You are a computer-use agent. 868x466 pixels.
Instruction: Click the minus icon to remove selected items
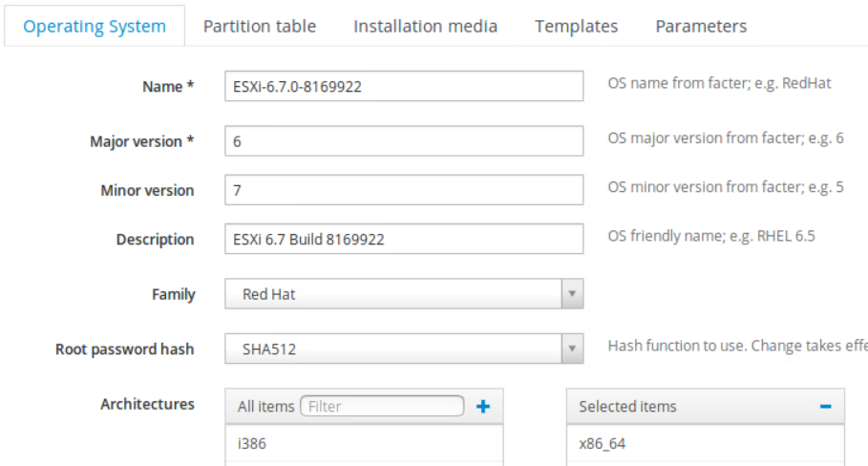825,407
